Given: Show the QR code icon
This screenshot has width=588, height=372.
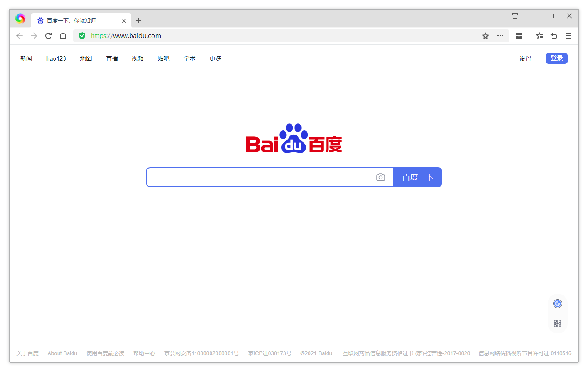Looking at the screenshot, I should point(558,324).
